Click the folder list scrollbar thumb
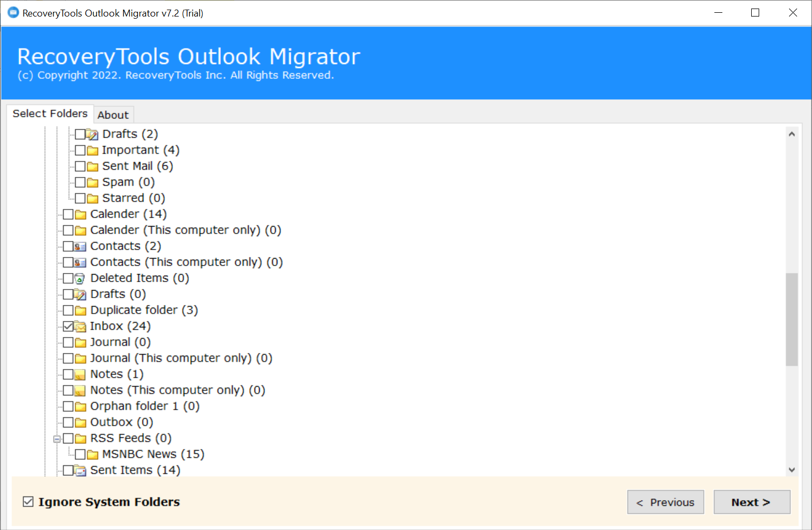This screenshot has width=812, height=530. tap(792, 319)
